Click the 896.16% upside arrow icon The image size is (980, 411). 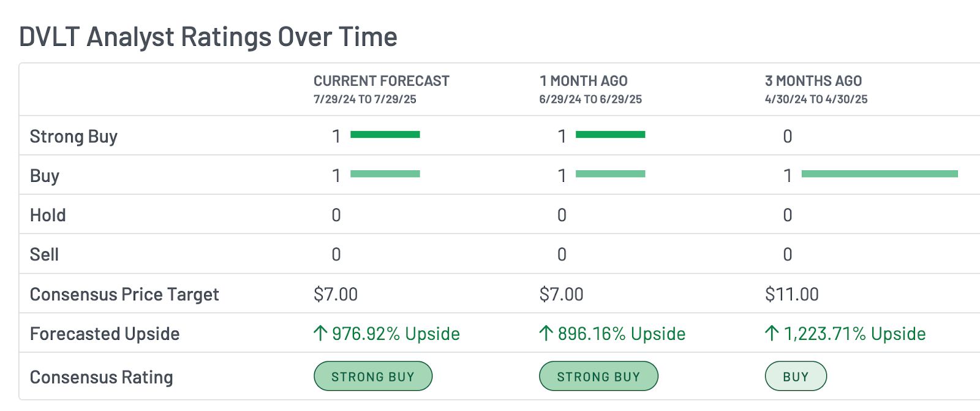pyautogui.click(x=546, y=333)
